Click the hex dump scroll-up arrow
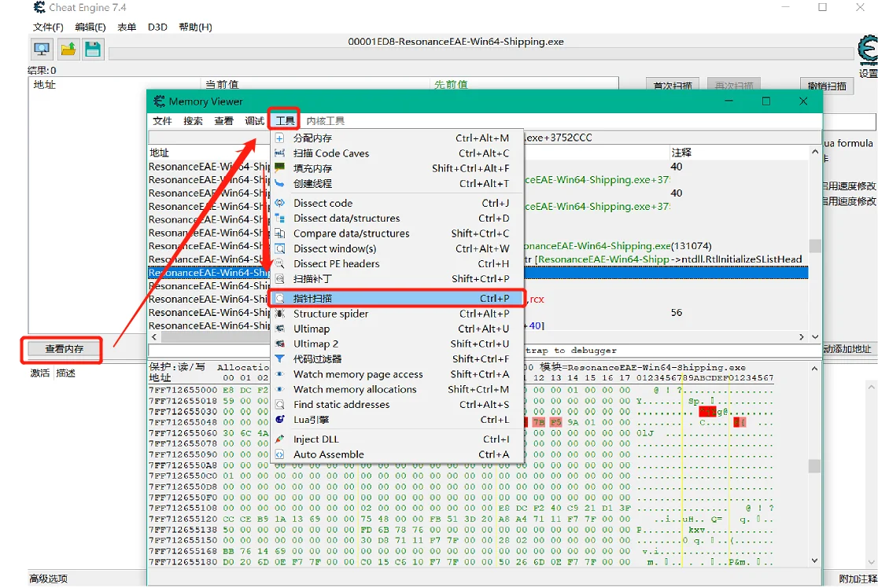This screenshot has height=588, width=878. point(815,369)
